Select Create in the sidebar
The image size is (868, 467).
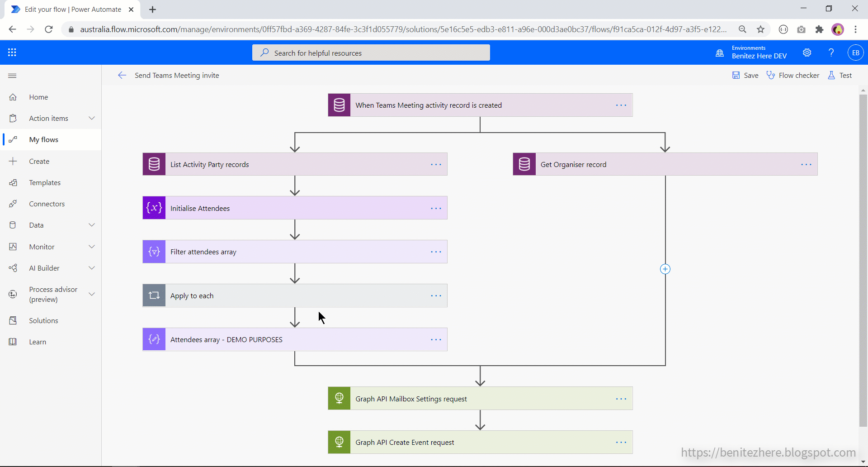[x=51, y=161]
